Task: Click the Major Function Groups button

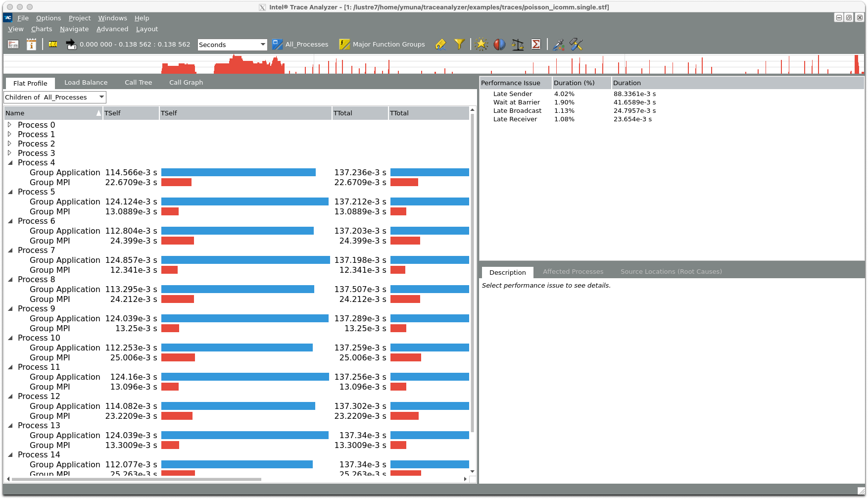Action: [382, 45]
